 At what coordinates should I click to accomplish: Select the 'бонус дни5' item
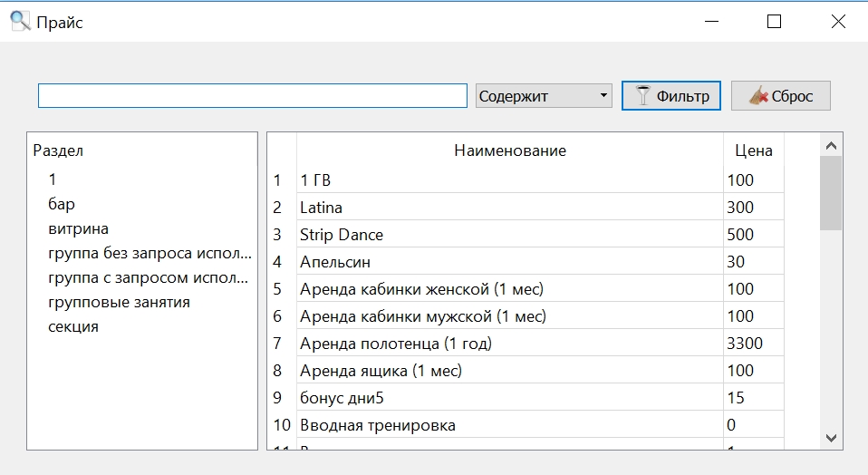tap(510, 397)
